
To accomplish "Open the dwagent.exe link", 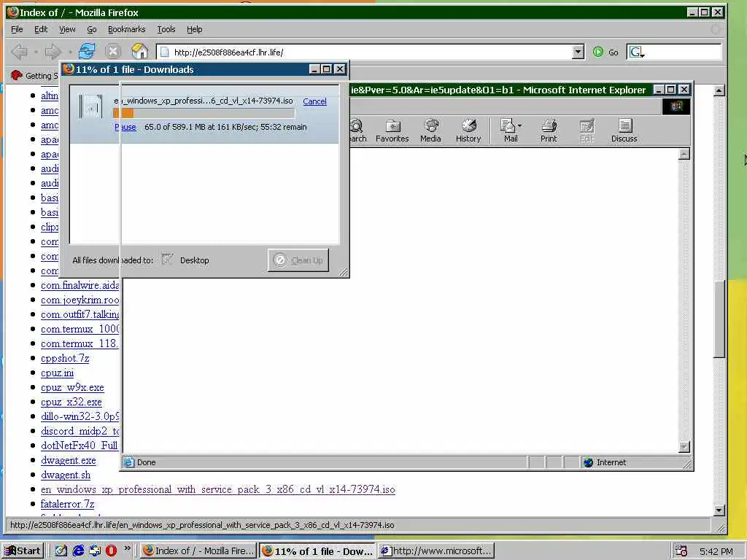I will point(68,461).
